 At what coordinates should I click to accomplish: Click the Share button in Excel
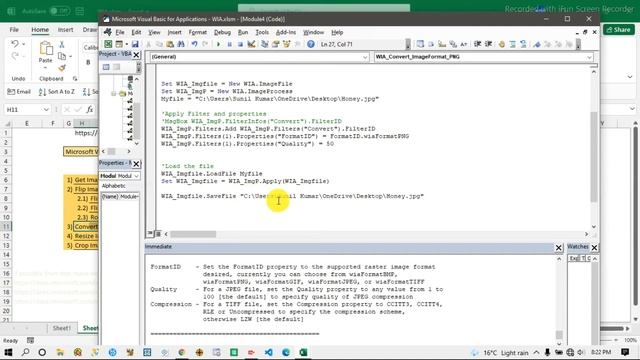(x=619, y=29)
